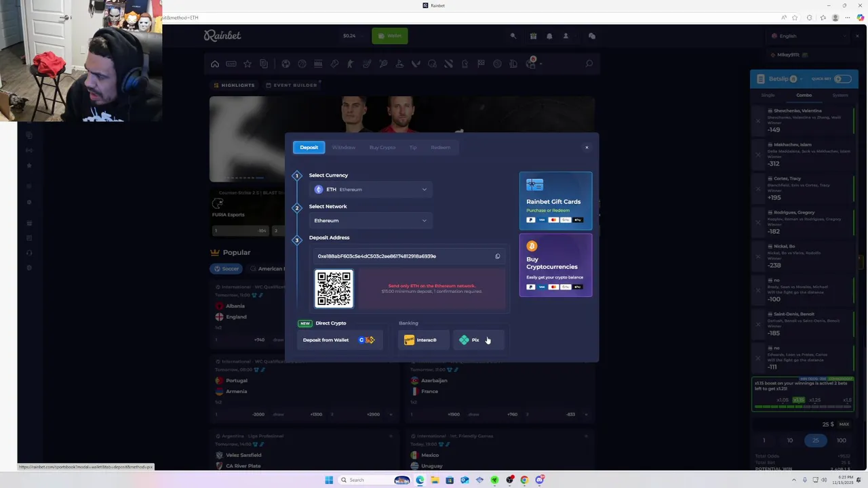Select the soccer ball sport icon
Screen dimensions: 868x488
click(285, 64)
